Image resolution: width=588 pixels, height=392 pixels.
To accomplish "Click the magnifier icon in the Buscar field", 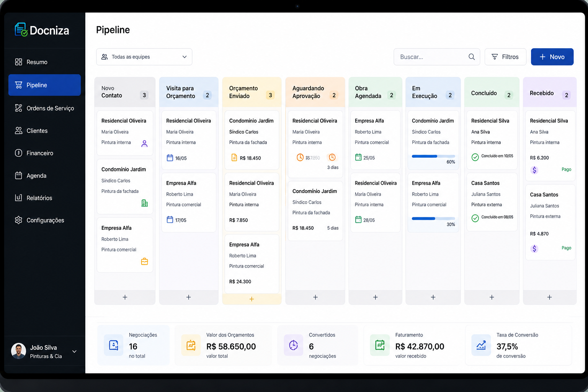I will coord(472,57).
